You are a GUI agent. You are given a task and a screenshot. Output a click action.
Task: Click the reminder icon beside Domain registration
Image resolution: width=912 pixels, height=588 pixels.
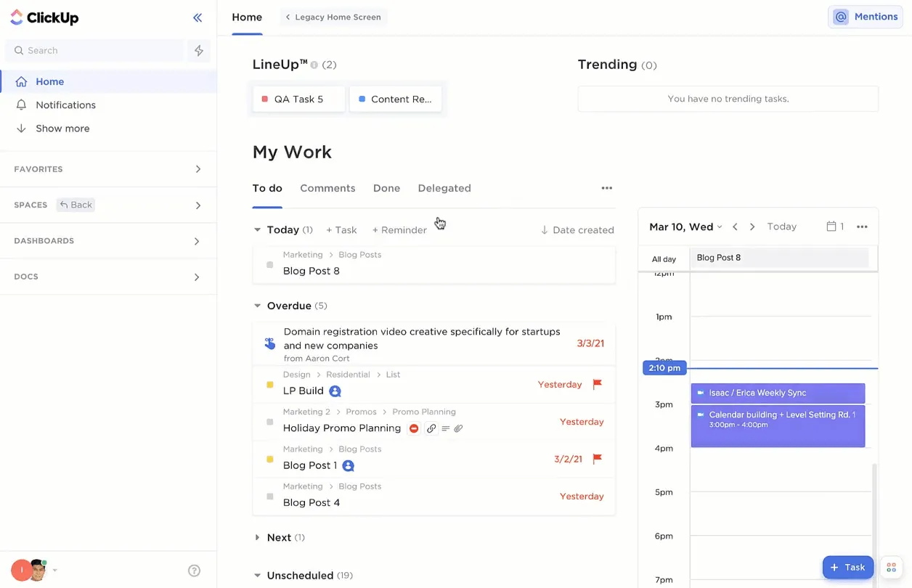[270, 343]
